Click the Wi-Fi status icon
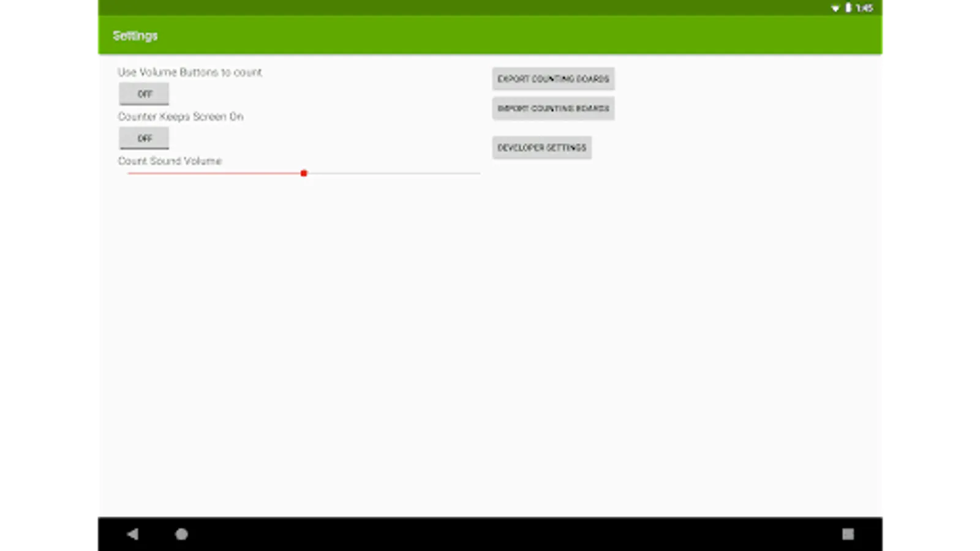Viewport: 980px width, 551px height. (835, 8)
